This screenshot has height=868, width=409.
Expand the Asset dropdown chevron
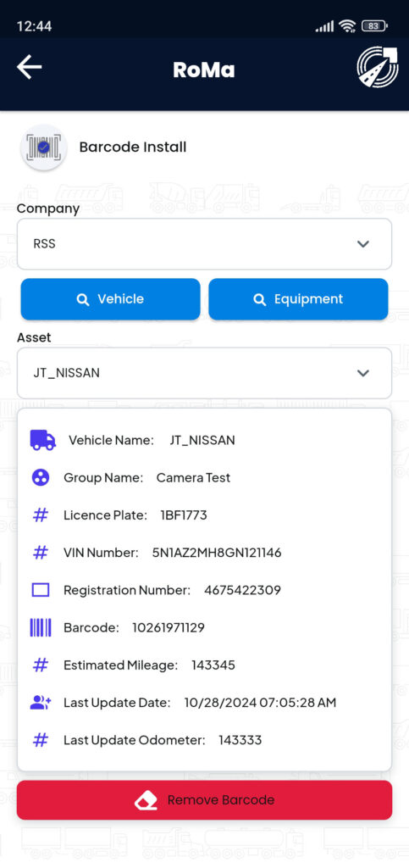(363, 373)
